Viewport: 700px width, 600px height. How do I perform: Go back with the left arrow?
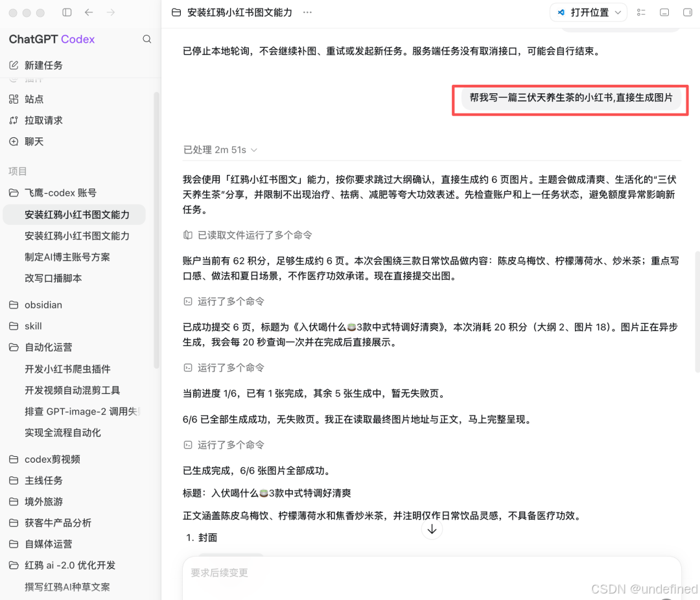[89, 12]
